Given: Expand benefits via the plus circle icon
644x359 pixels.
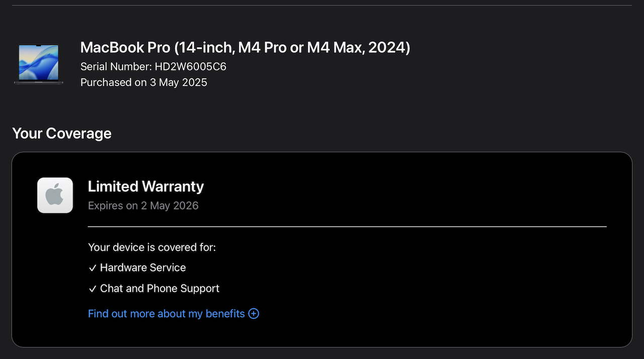Looking at the screenshot, I should [x=254, y=314].
